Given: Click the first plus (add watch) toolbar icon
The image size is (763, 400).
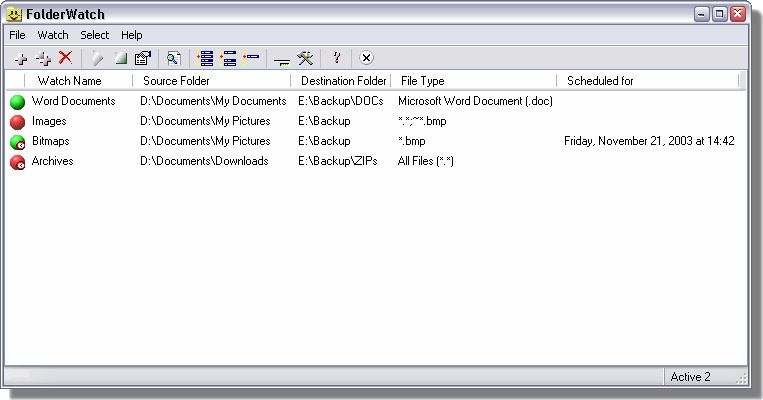Looking at the screenshot, I should point(20,59).
